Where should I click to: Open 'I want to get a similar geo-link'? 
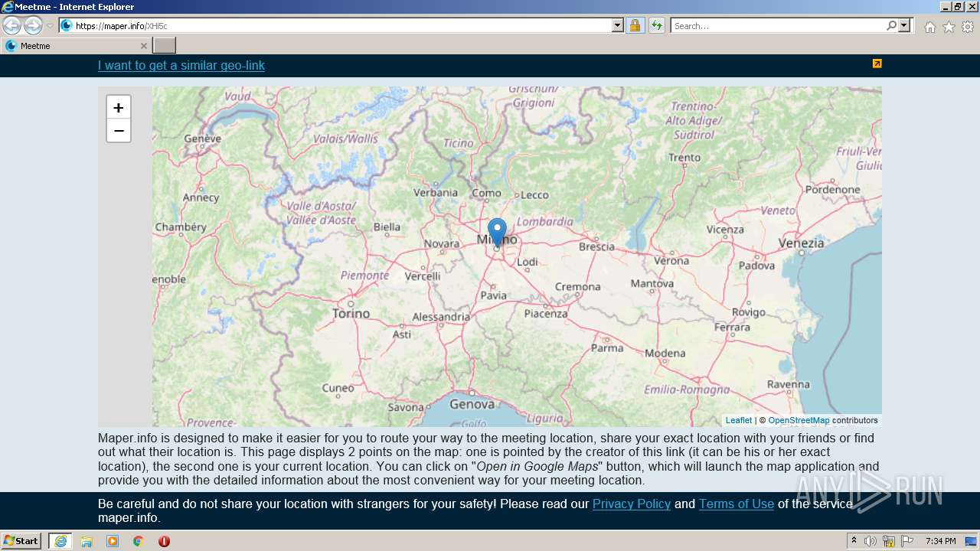pos(181,65)
